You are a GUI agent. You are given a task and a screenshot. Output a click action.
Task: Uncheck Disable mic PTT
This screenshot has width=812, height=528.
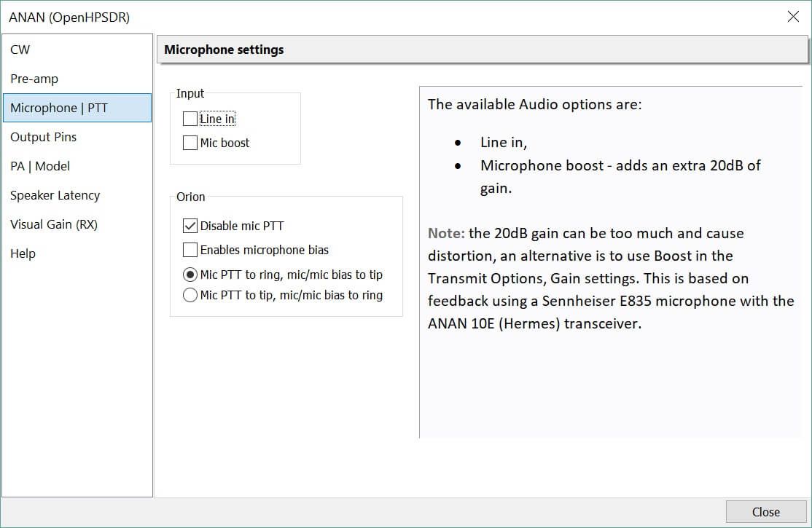coord(190,226)
